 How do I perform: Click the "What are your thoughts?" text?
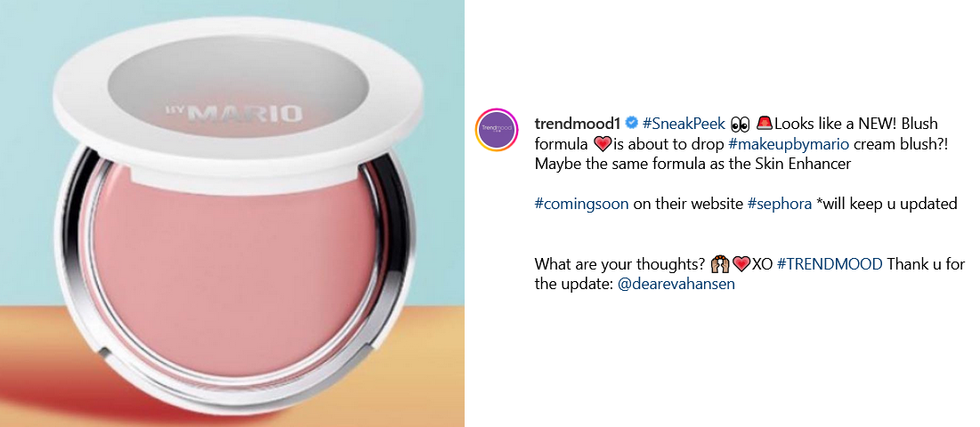click(x=620, y=265)
